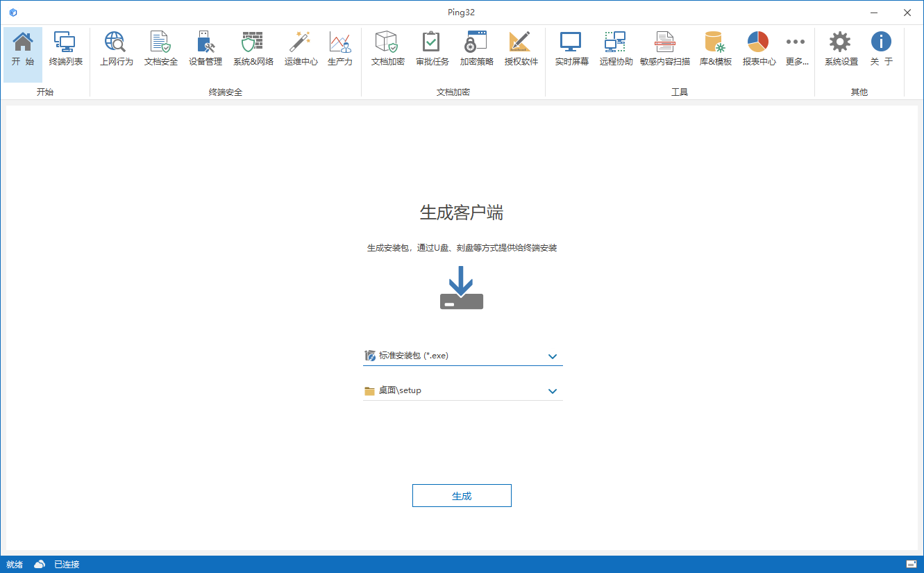Open 系统设置 system settings

click(841, 49)
